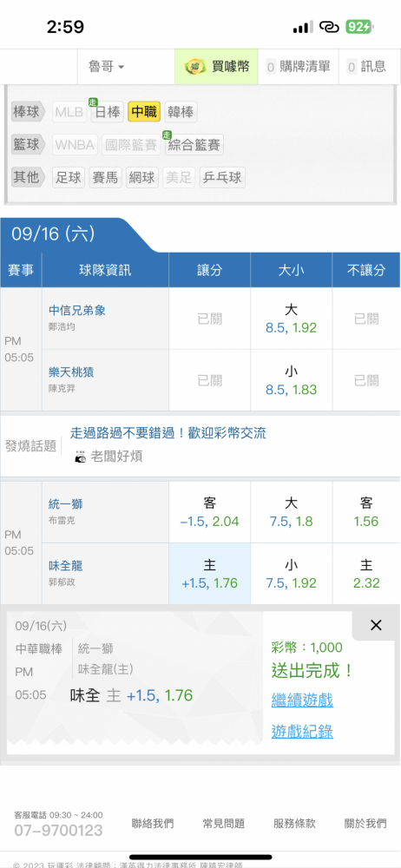Select the 日棒 league filter
The image size is (401, 868).
point(108,112)
